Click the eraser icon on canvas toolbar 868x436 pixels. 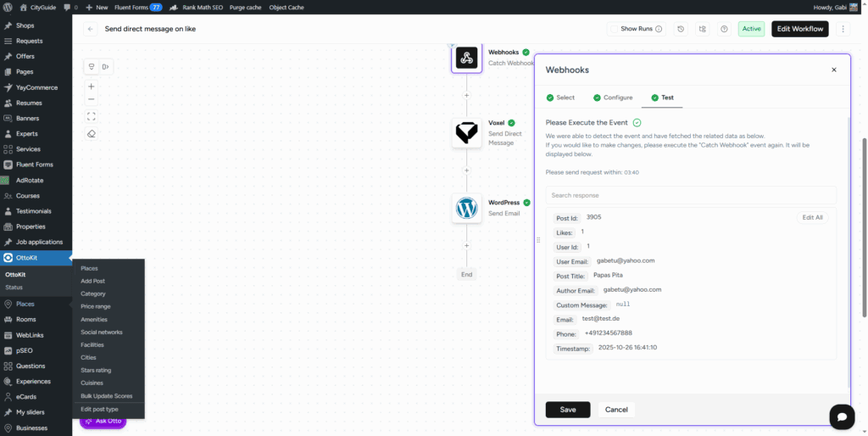pos(92,133)
